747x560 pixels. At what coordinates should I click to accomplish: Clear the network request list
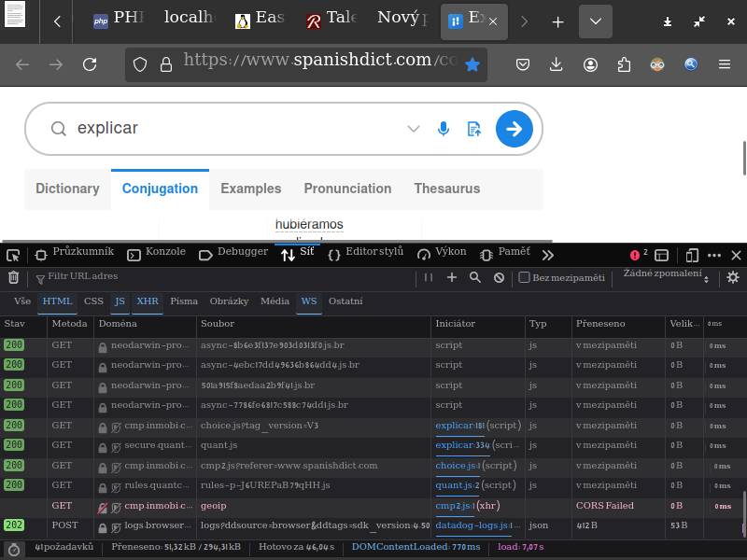point(13,277)
